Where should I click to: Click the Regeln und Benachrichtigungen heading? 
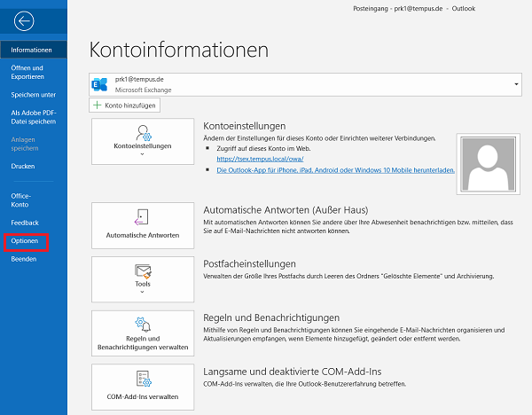click(271, 317)
